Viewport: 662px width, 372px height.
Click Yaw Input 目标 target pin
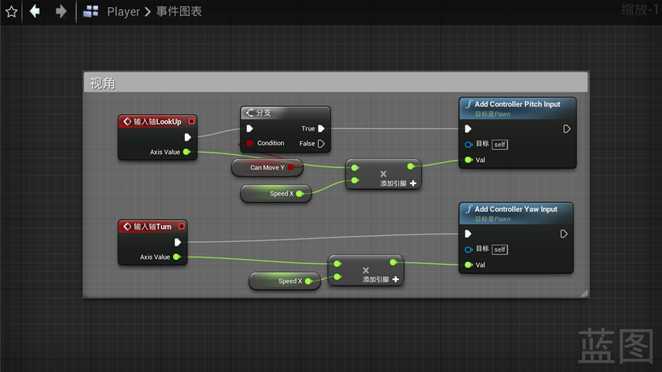pos(468,250)
